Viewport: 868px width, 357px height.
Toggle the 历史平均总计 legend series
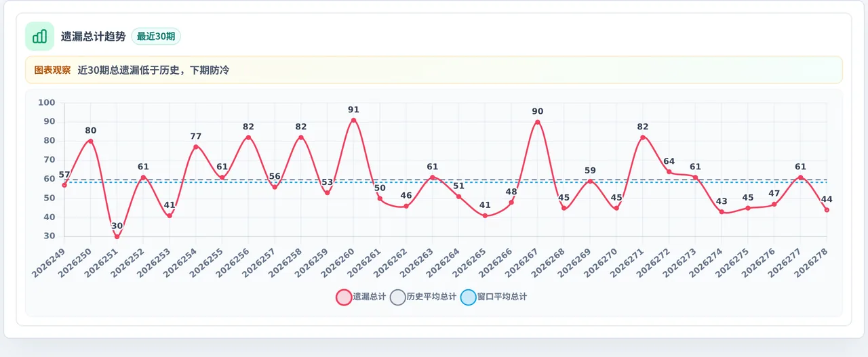coord(424,297)
